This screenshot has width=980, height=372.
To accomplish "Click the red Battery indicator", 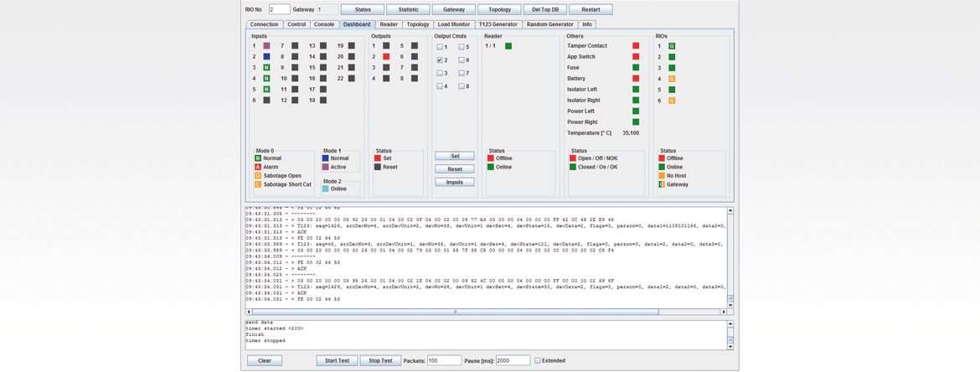I will pos(637,78).
